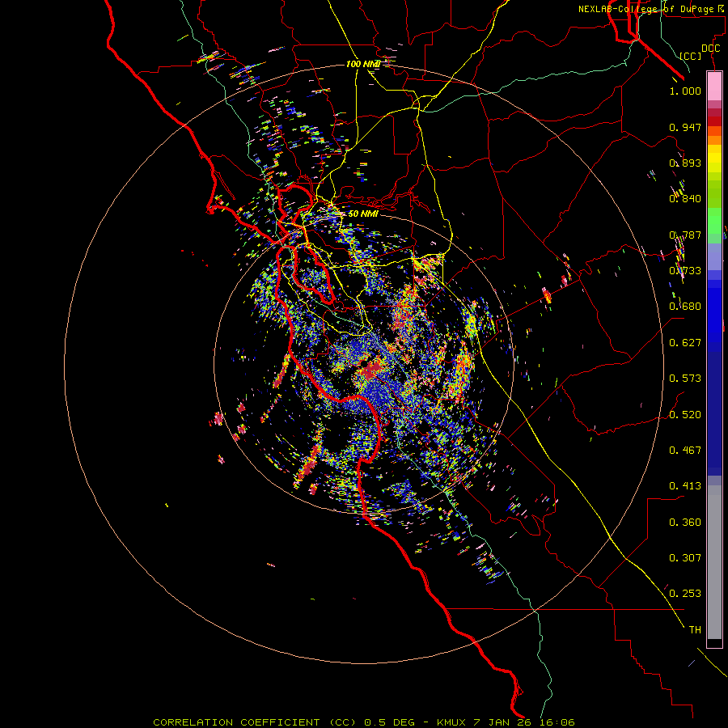Pick the bright green segment of the color bar
728x728 pixels.
tap(714, 221)
